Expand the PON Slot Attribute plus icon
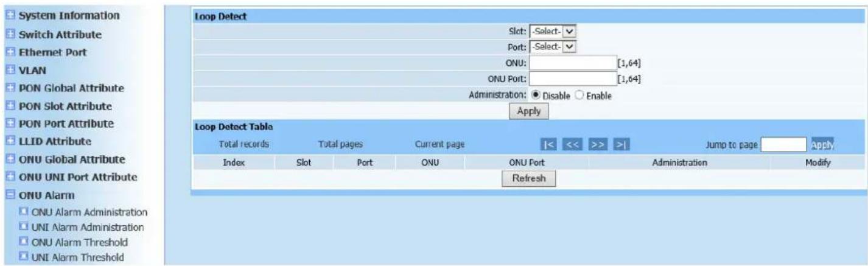Screen dimensions: 868x266 click(9, 106)
